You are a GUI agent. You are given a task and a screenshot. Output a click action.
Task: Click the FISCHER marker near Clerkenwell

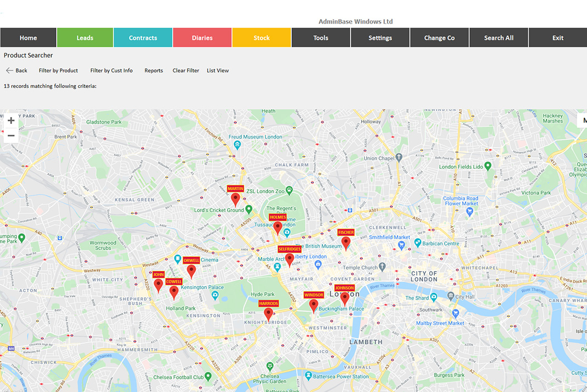click(x=346, y=242)
